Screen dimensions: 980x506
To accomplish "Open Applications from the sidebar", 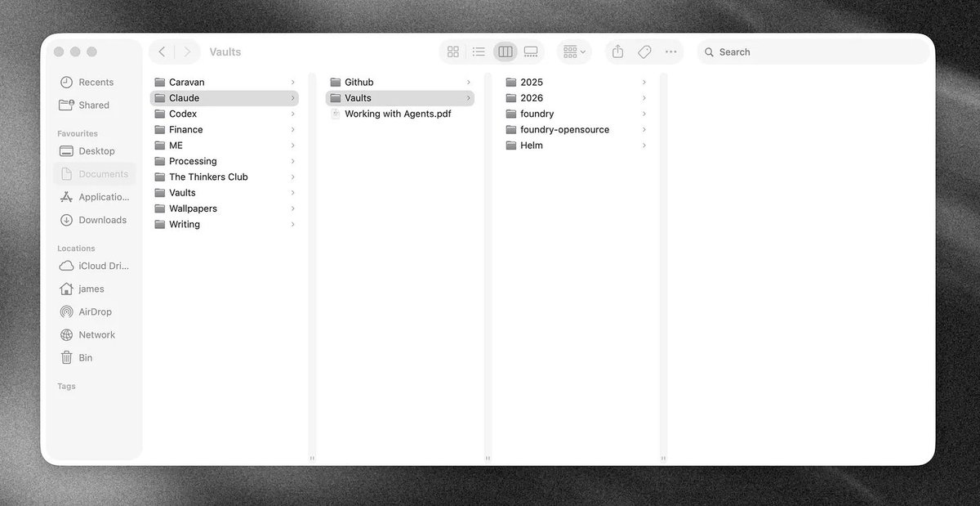I will point(95,197).
